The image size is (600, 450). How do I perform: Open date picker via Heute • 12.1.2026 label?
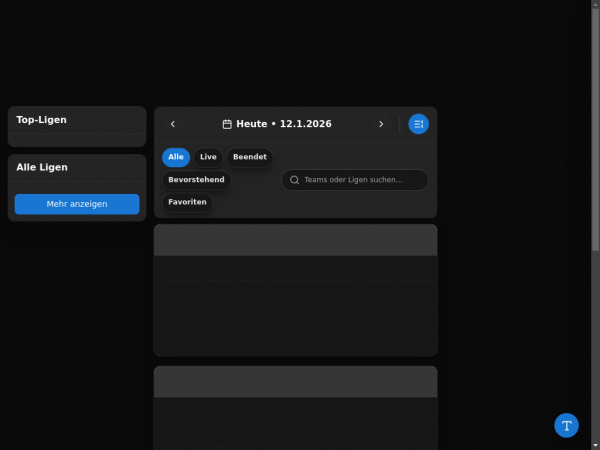[x=284, y=124]
